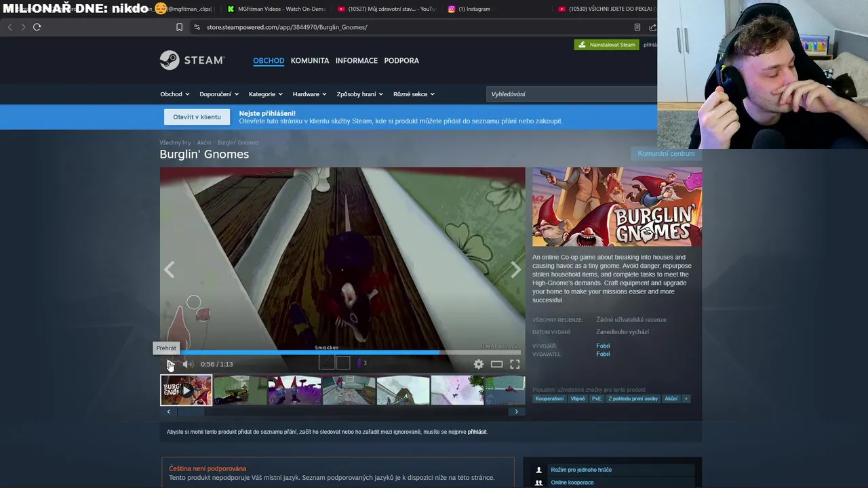Click the přihlásit link in the wishlist notice
This screenshot has height=488, width=868.
click(477, 432)
